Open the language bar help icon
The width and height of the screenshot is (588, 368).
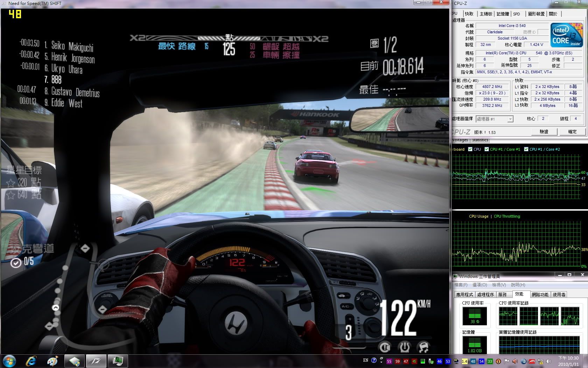pos(374,360)
